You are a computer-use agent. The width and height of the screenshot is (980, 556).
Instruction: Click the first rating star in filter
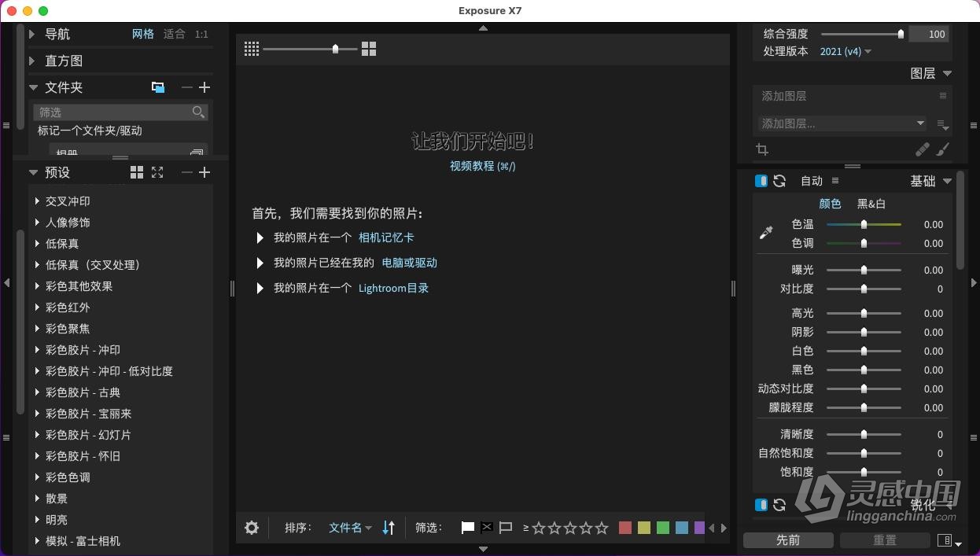539,528
